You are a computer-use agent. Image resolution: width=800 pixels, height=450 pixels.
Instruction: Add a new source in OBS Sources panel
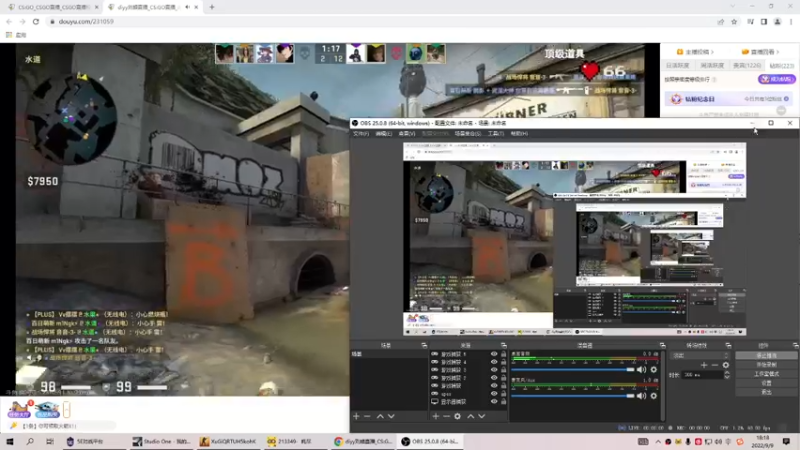click(x=436, y=416)
